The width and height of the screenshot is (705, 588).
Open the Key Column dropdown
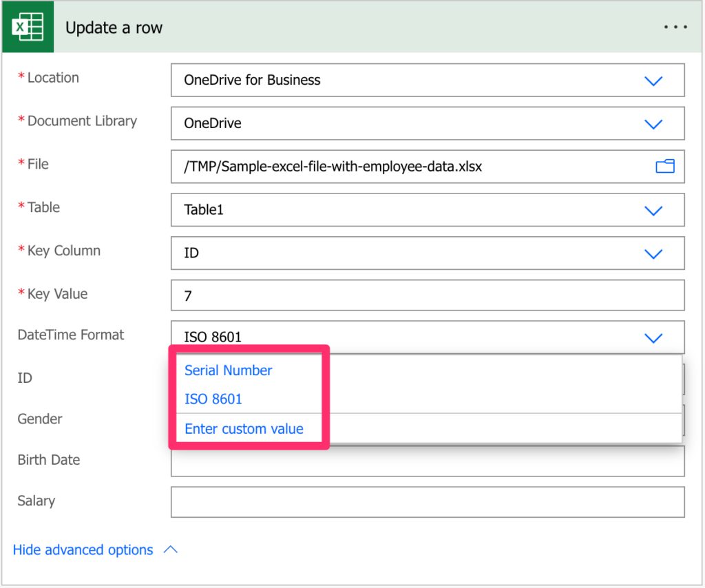point(653,253)
